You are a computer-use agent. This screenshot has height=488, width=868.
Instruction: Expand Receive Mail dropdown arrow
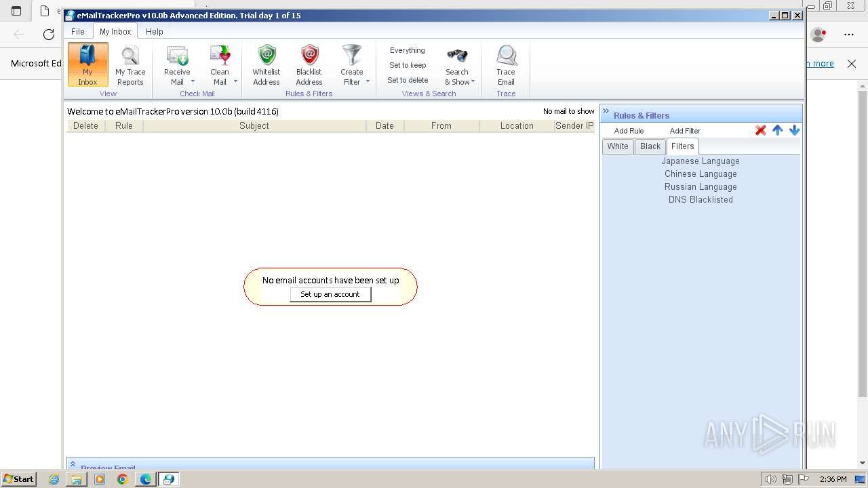(x=193, y=81)
